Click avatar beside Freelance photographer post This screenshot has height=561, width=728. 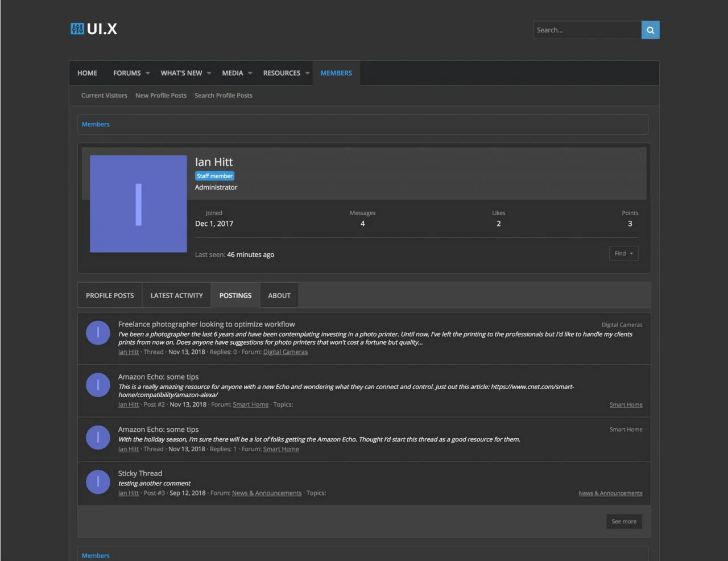pyautogui.click(x=98, y=333)
